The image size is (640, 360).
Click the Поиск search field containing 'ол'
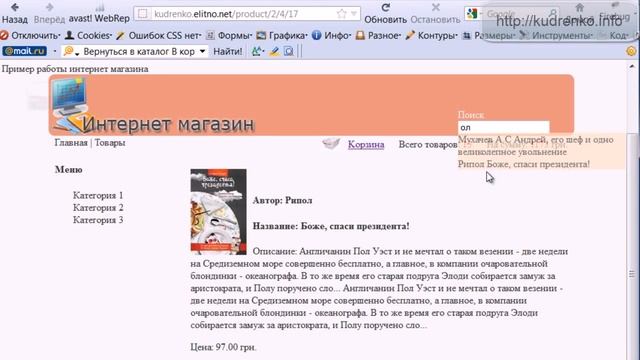503,127
